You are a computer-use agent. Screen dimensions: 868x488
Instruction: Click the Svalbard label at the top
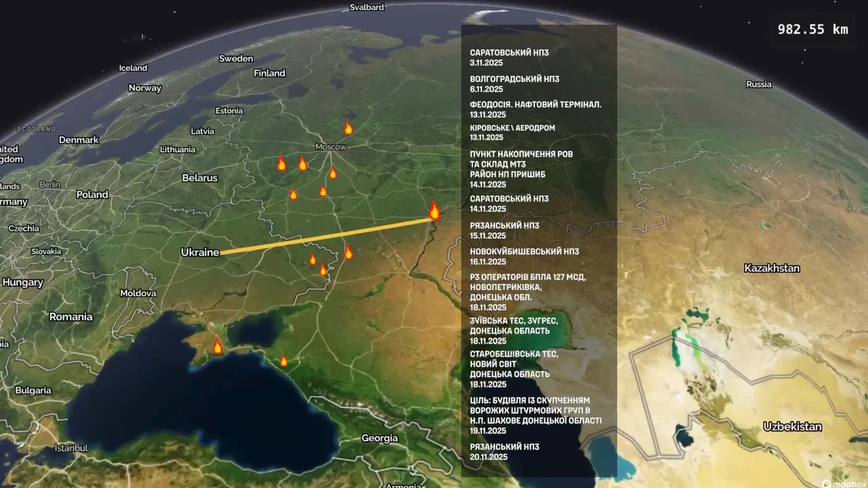click(367, 7)
